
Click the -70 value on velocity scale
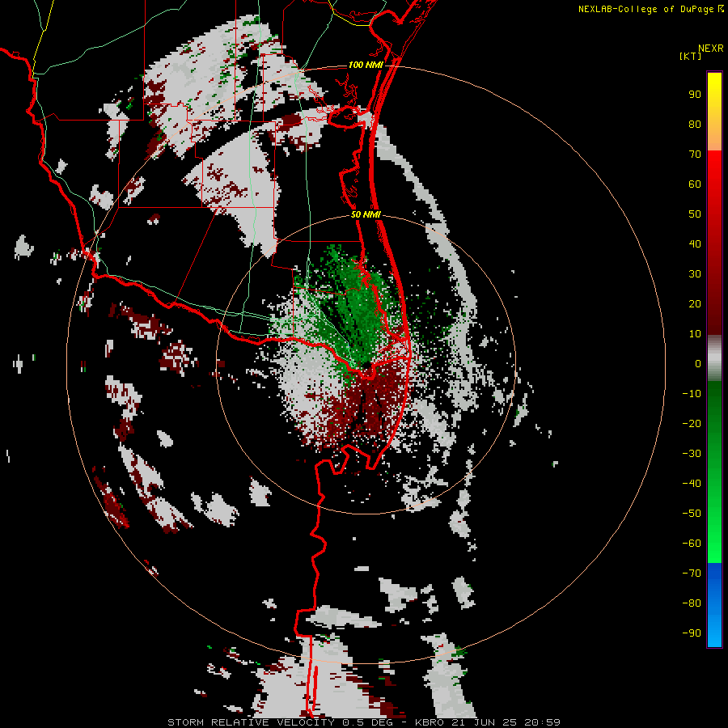click(x=692, y=574)
